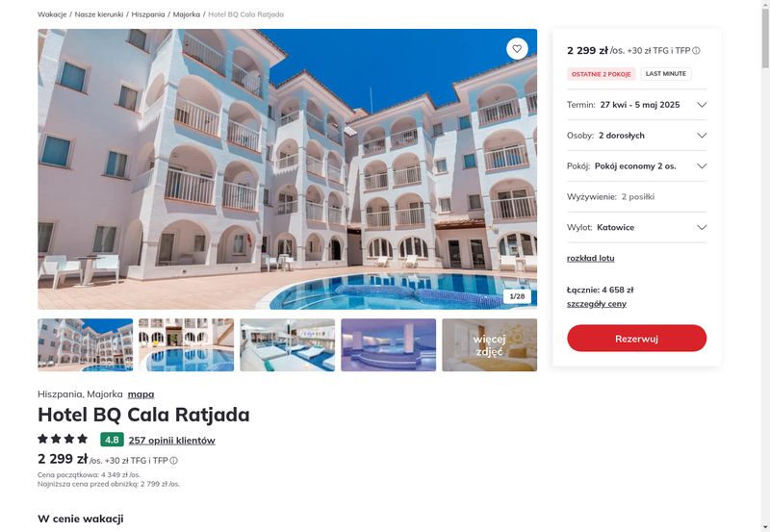Expand the Wylot Katowice dropdown

click(636, 227)
